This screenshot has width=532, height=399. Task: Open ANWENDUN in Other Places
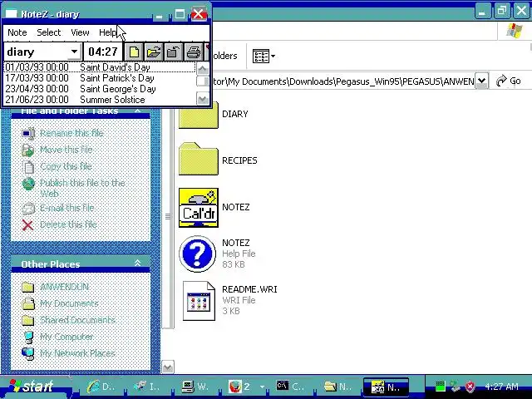point(65,287)
